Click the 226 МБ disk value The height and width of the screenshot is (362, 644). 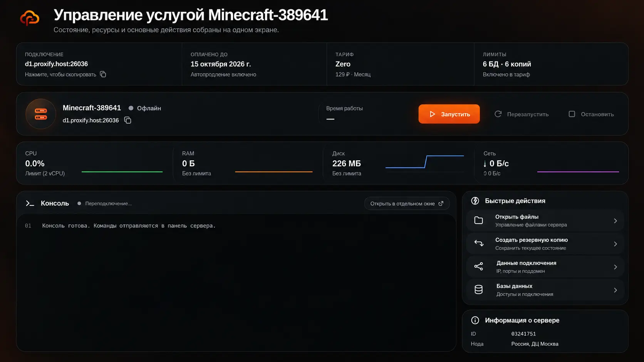347,163
